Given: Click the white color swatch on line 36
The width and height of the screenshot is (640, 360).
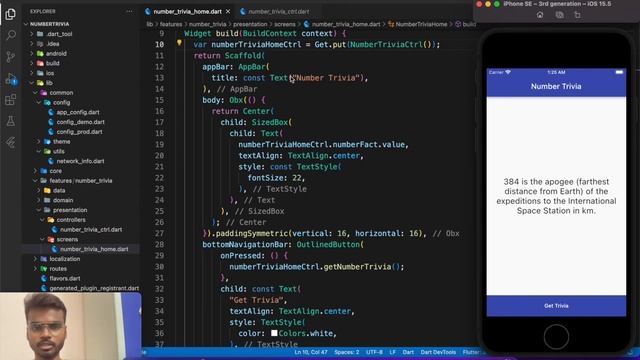Looking at the screenshot, I should click(274, 333).
